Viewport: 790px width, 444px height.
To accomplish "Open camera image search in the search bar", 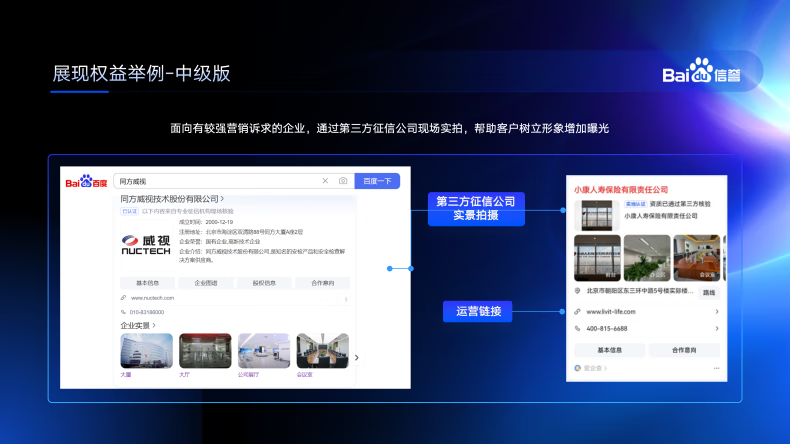I will [x=342, y=181].
